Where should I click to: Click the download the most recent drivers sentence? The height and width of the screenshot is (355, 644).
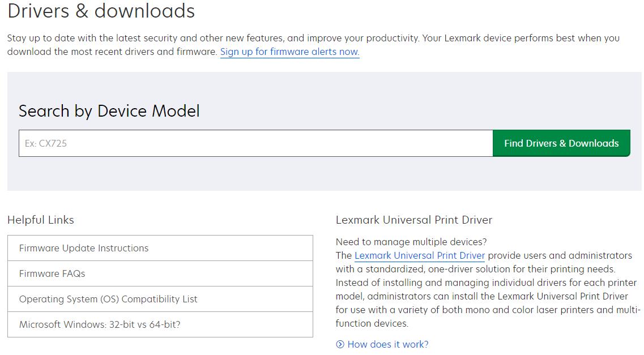[x=112, y=52]
